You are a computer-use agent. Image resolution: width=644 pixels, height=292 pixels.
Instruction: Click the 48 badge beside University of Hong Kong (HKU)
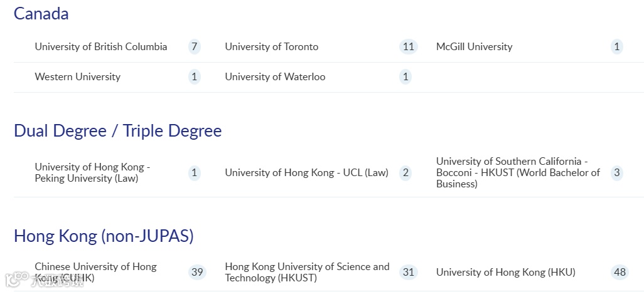(620, 272)
